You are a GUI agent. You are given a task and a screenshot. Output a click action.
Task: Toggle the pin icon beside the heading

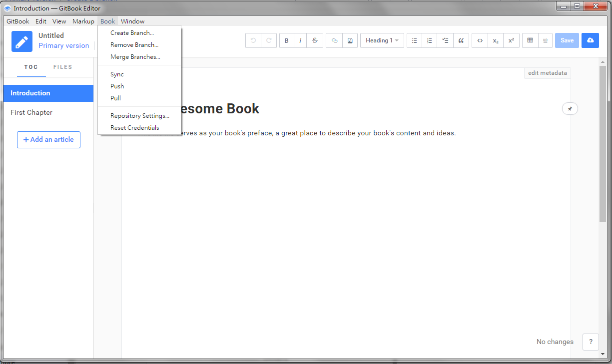tap(570, 109)
